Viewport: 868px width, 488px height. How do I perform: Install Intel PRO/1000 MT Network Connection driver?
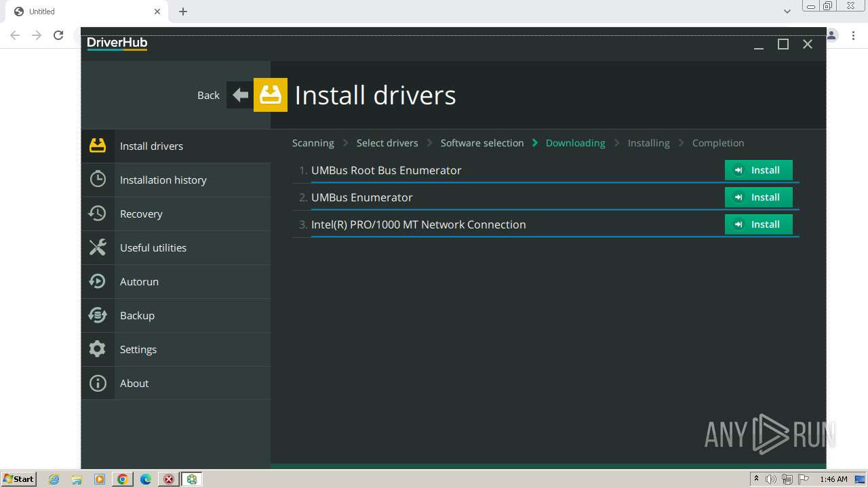[758, 224]
